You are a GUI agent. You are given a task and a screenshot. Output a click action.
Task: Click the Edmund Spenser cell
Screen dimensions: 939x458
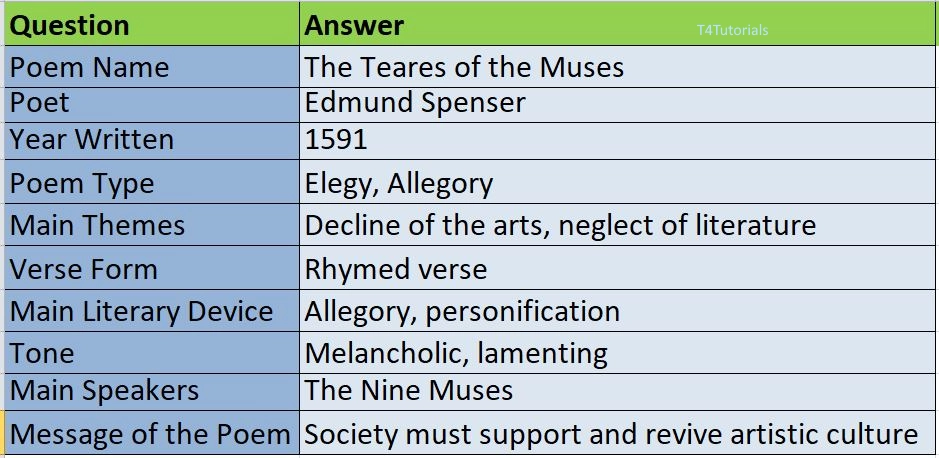click(x=617, y=105)
